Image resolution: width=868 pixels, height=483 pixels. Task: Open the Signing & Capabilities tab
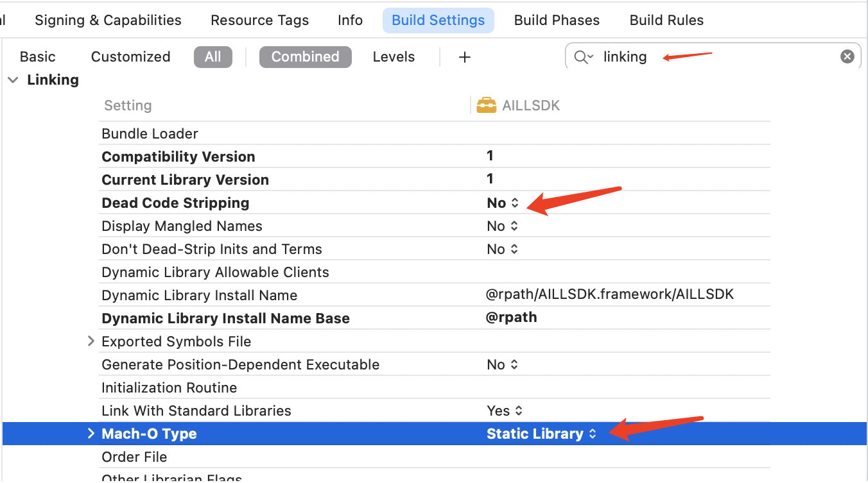[x=108, y=20]
